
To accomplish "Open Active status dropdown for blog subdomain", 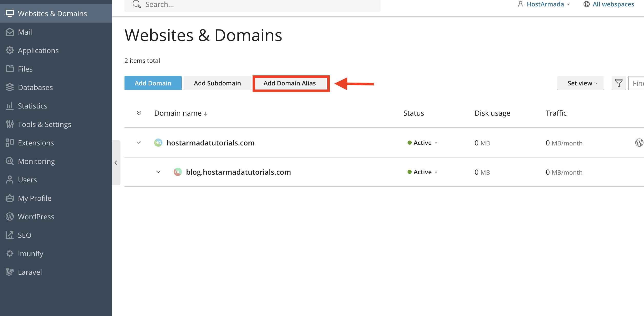I will pyautogui.click(x=422, y=172).
